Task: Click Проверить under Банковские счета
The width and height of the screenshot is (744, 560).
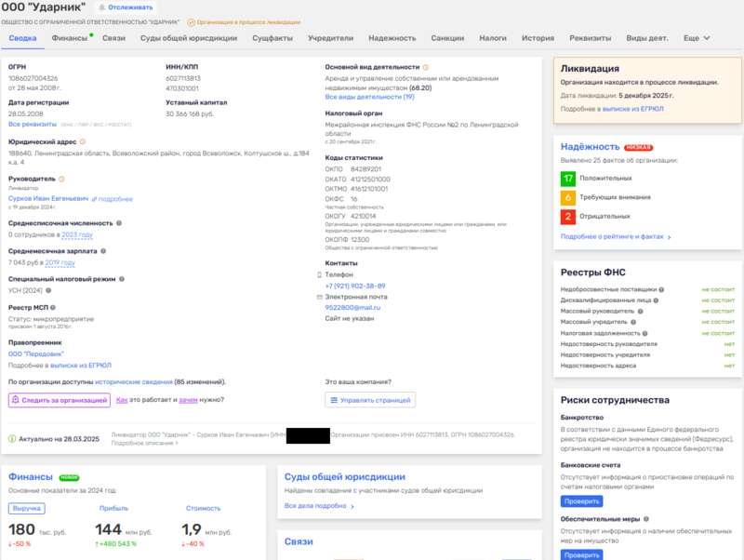Action: pos(582,501)
